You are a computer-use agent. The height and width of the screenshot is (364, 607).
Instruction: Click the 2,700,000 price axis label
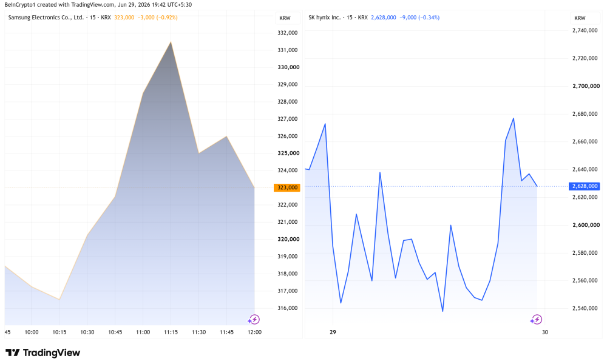[586, 86]
